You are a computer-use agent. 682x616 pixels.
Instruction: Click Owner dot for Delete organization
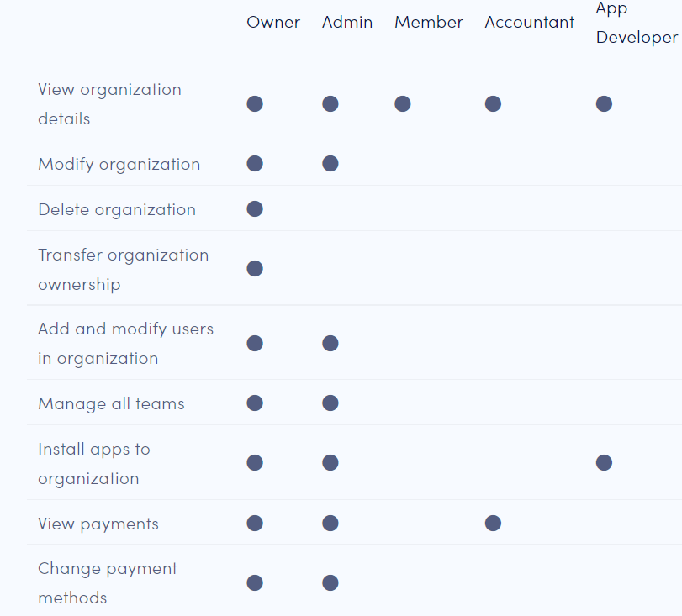coord(255,209)
